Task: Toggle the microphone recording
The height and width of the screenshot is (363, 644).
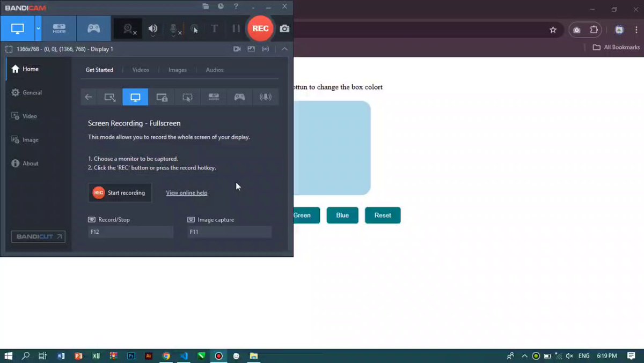Action: (x=174, y=29)
